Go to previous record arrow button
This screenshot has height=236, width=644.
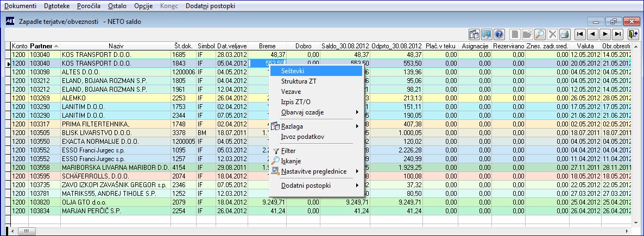point(592,35)
